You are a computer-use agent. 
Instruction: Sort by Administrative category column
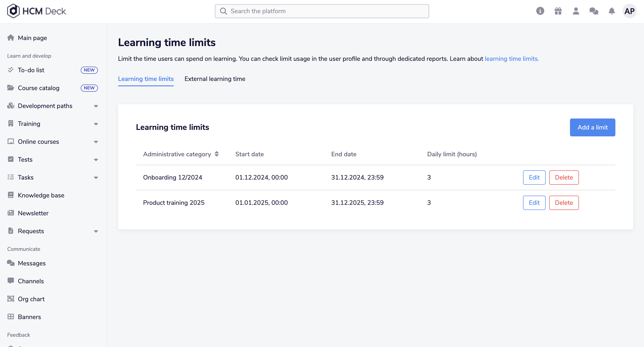coord(181,154)
